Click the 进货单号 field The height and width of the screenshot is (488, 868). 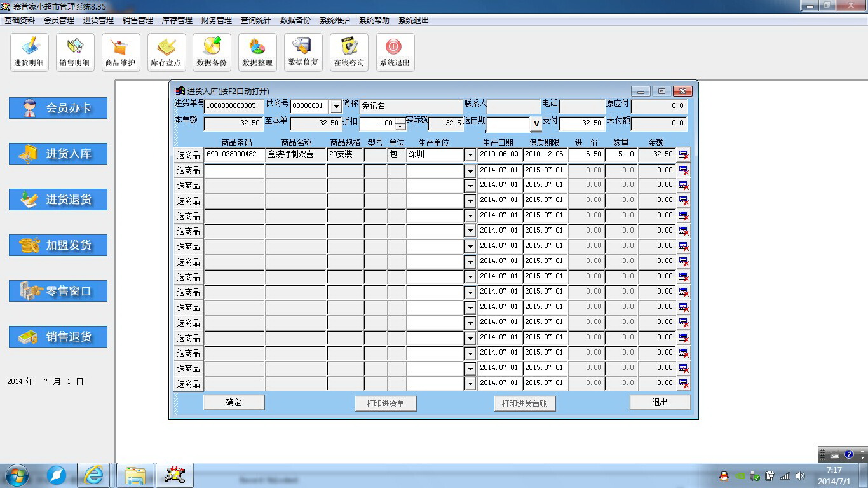[234, 106]
